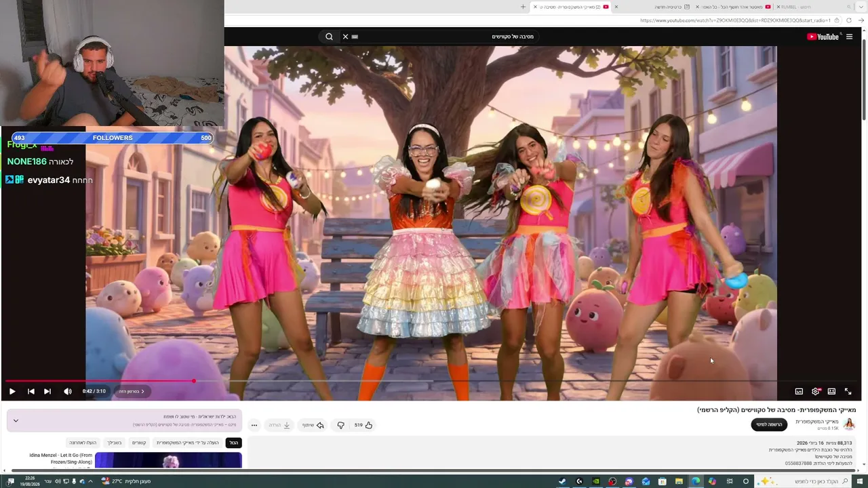The image size is (868, 488).
Task: Open video player settings gear
Action: pos(816,391)
